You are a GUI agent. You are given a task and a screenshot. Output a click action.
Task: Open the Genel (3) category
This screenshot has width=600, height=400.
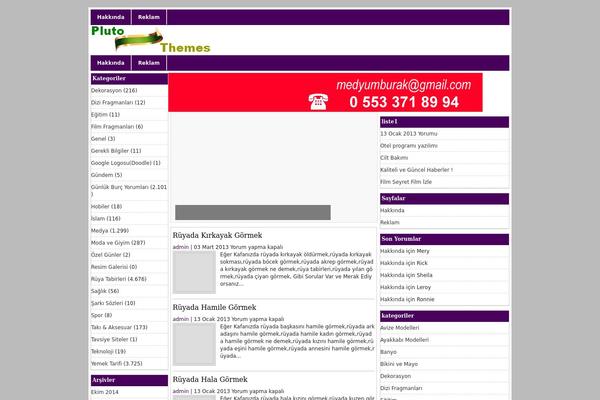[x=103, y=139]
